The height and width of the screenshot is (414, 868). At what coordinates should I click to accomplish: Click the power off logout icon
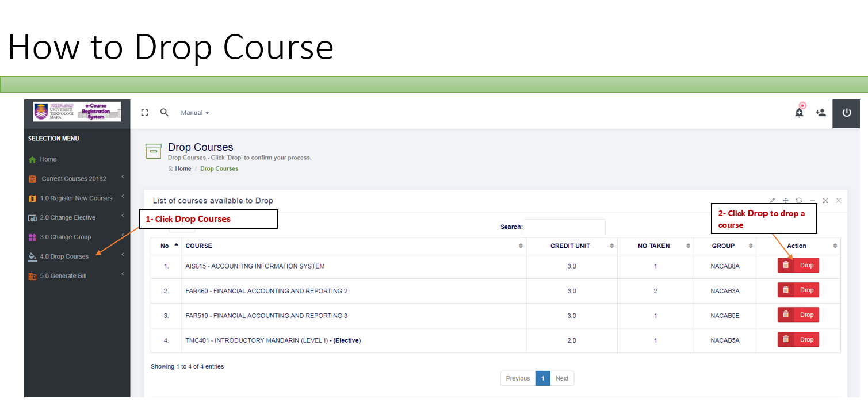click(846, 113)
